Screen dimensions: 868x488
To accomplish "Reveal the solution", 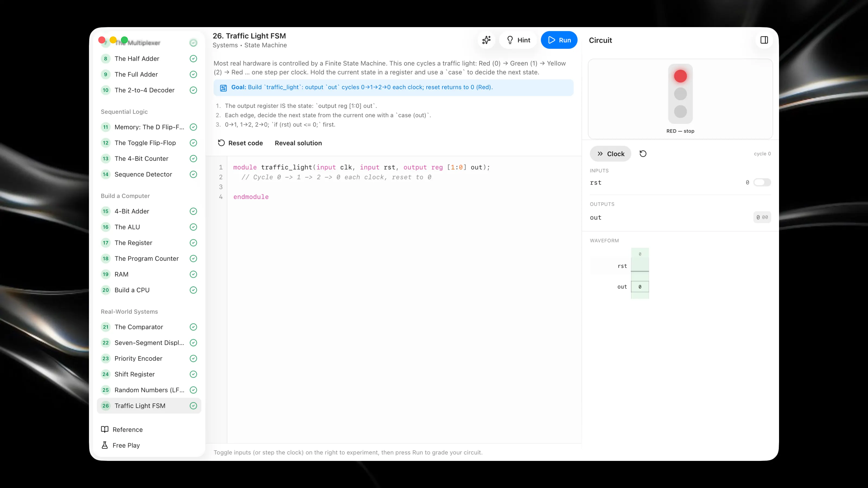I will click(x=298, y=143).
